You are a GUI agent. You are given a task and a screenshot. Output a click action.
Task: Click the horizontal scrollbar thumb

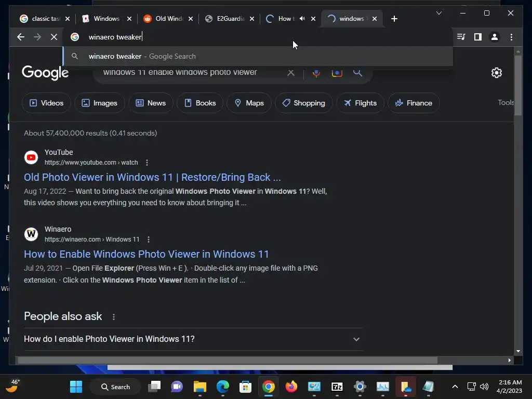click(228, 361)
